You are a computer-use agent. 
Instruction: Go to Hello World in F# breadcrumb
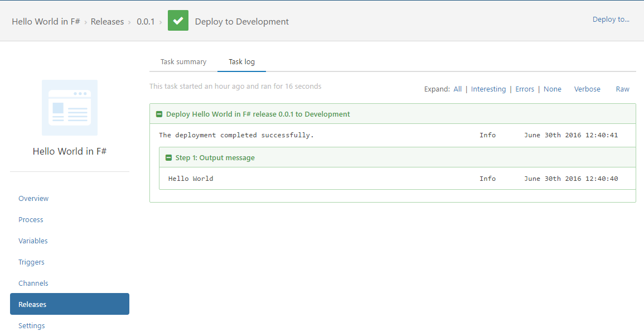click(x=46, y=22)
